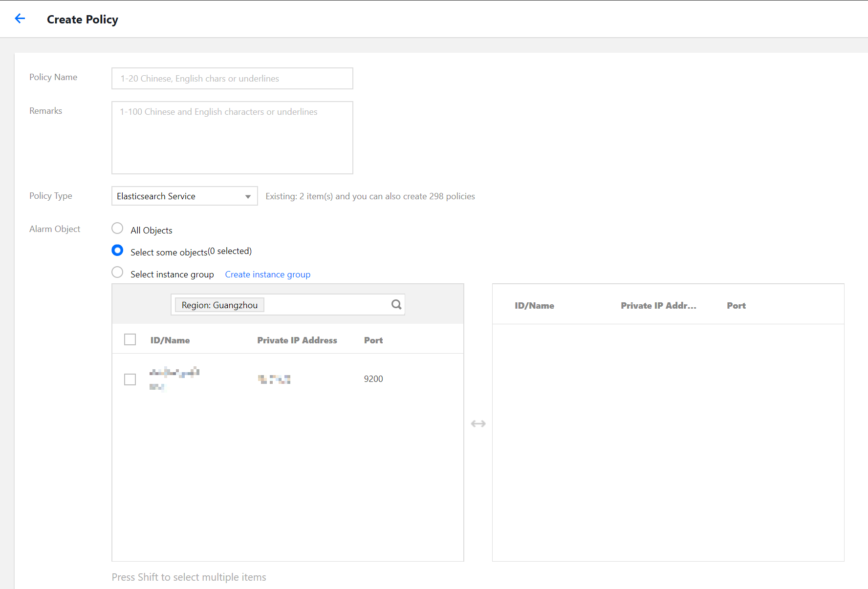This screenshot has height=589, width=868.
Task: Click the instance search box
Action: click(327, 305)
